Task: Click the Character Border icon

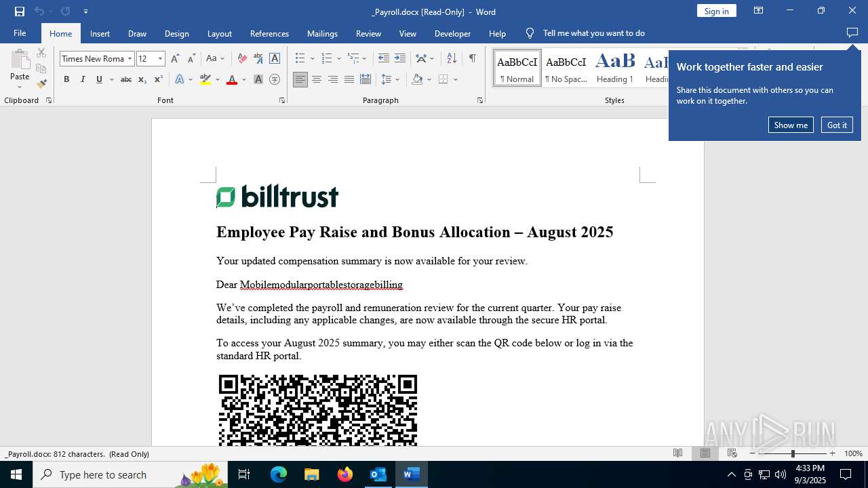Action: tap(275, 58)
